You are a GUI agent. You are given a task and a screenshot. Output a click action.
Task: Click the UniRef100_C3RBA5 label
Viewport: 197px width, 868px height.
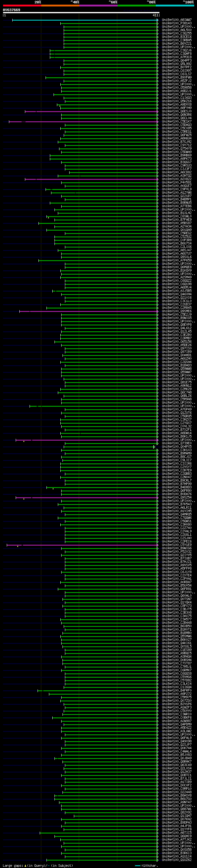177,40
